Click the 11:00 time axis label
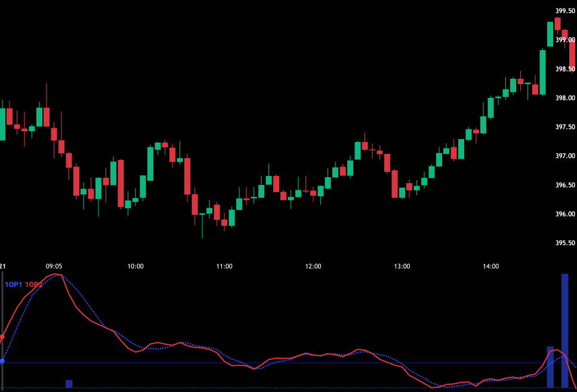 pyautogui.click(x=224, y=267)
